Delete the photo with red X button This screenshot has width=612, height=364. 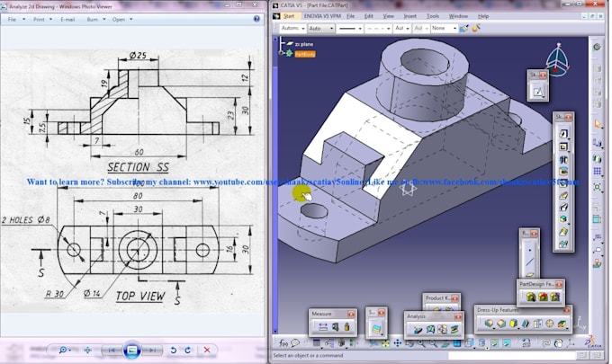[x=208, y=350]
